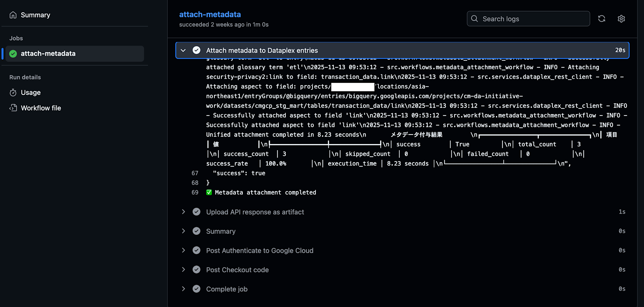
Task: Click the refresh logs icon
Action: [601, 19]
